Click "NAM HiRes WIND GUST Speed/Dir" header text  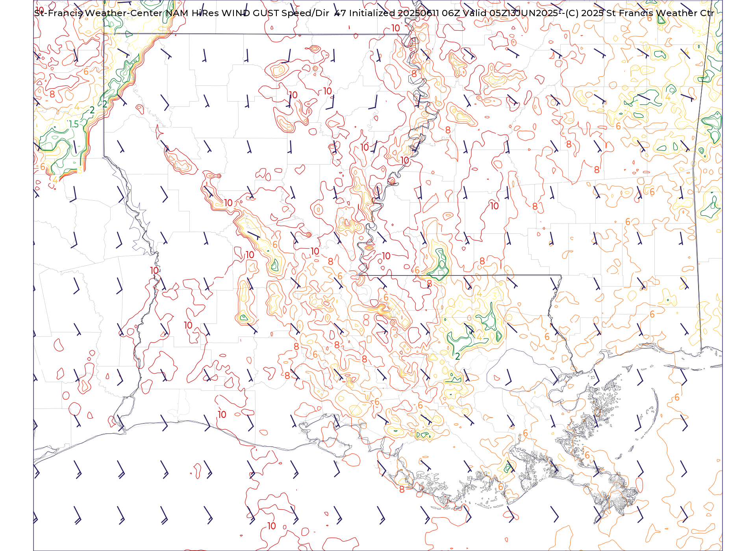click(x=247, y=13)
